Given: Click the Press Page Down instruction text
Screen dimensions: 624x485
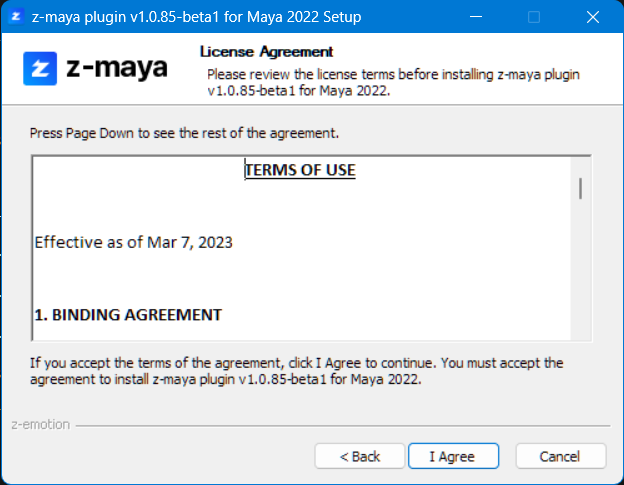Looking at the screenshot, I should [x=185, y=132].
